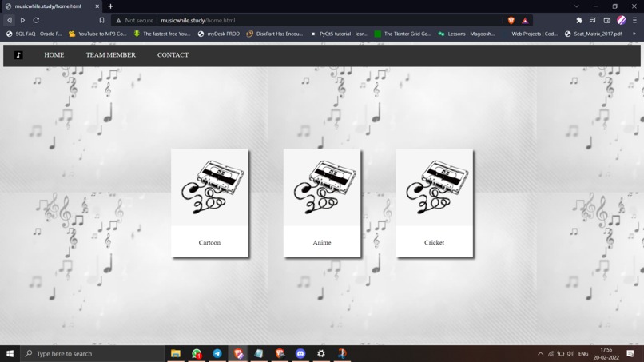Open the clock showing 17:55
This screenshot has height=362, width=644.
click(606, 353)
